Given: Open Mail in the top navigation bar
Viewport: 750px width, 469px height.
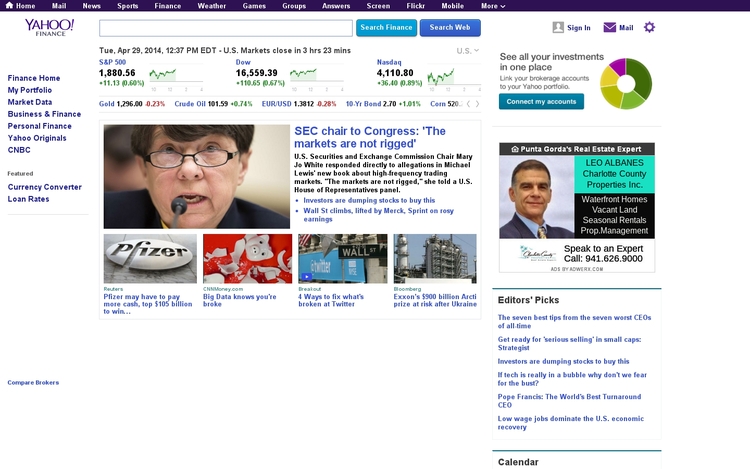Looking at the screenshot, I should [59, 6].
